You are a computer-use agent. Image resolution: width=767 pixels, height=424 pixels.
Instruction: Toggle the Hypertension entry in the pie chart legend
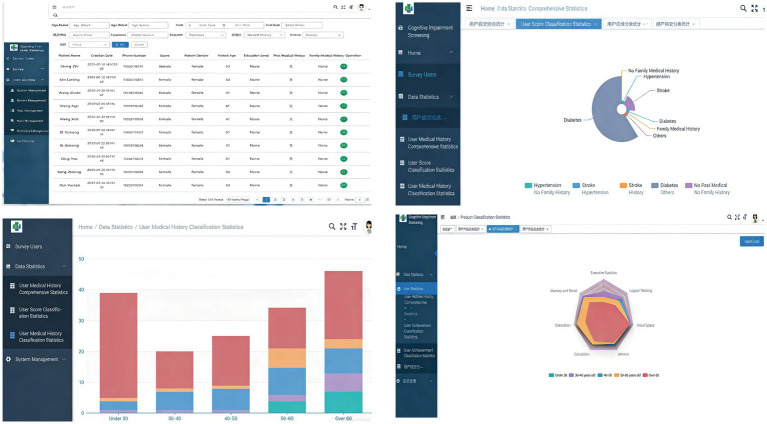click(543, 185)
